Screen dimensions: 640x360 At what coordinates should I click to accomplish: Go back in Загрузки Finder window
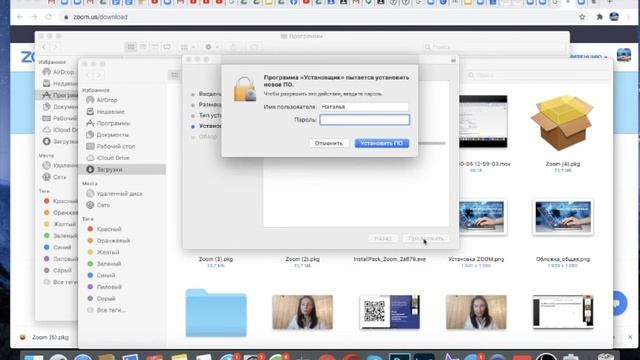(x=88, y=75)
